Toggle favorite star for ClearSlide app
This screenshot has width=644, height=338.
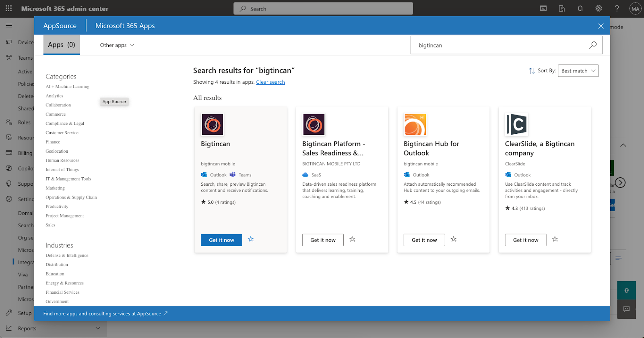(555, 239)
